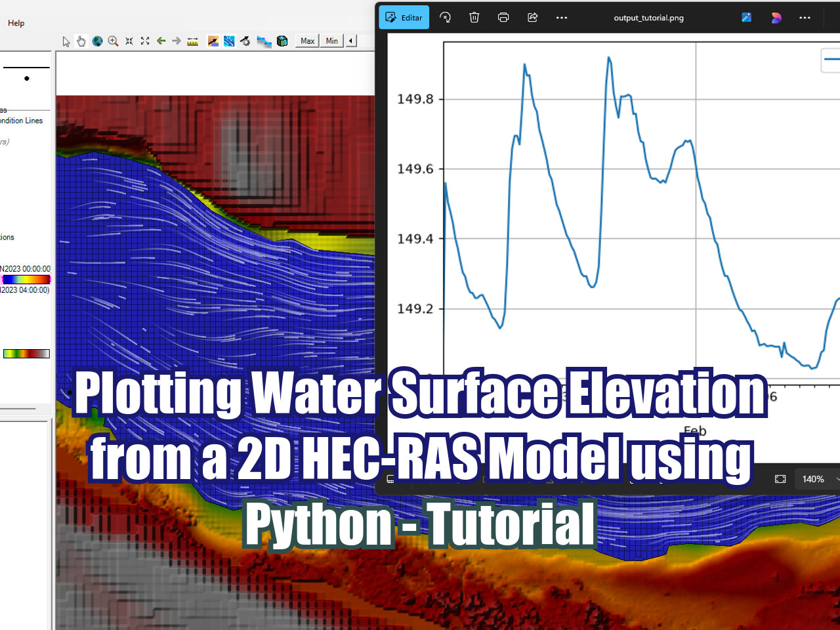Click the fit-to-window icon beside 140%
This screenshot has height=630, width=840.
(780, 479)
